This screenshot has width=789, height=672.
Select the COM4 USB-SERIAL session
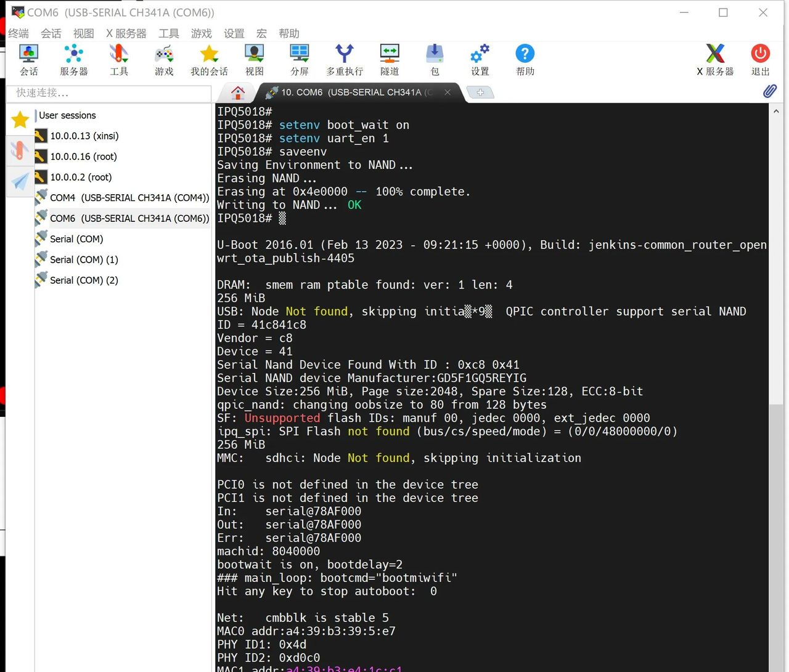(129, 198)
